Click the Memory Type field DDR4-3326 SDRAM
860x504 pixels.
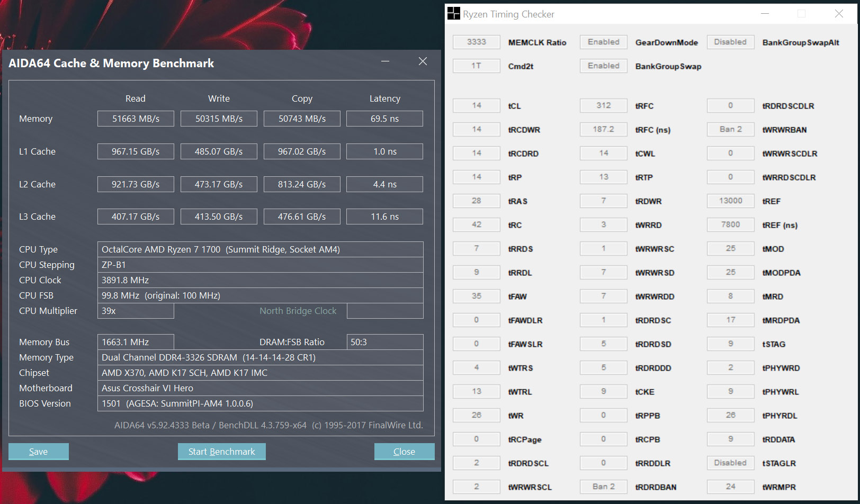click(x=261, y=357)
